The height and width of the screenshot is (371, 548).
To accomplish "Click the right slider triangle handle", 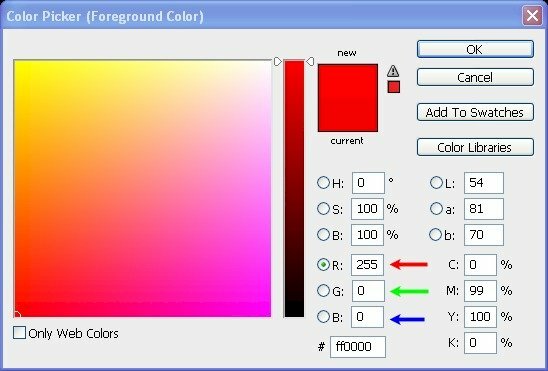I will 310,61.
